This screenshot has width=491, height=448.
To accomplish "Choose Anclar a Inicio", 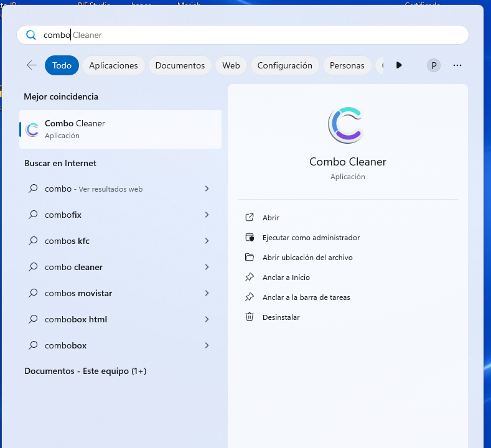I will [x=286, y=278].
